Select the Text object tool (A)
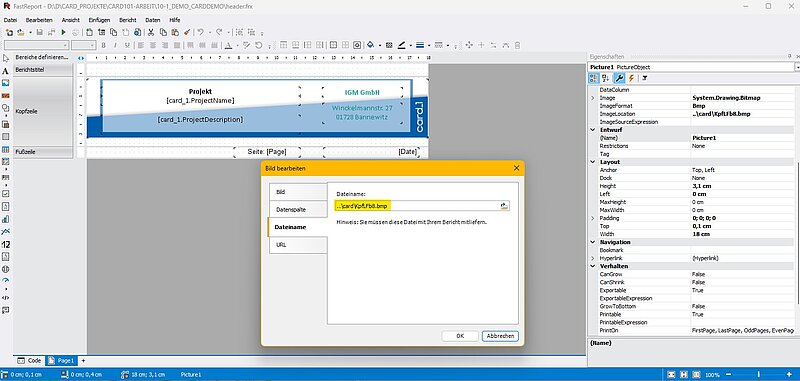Viewport: 800px width, 381px height. click(6, 71)
